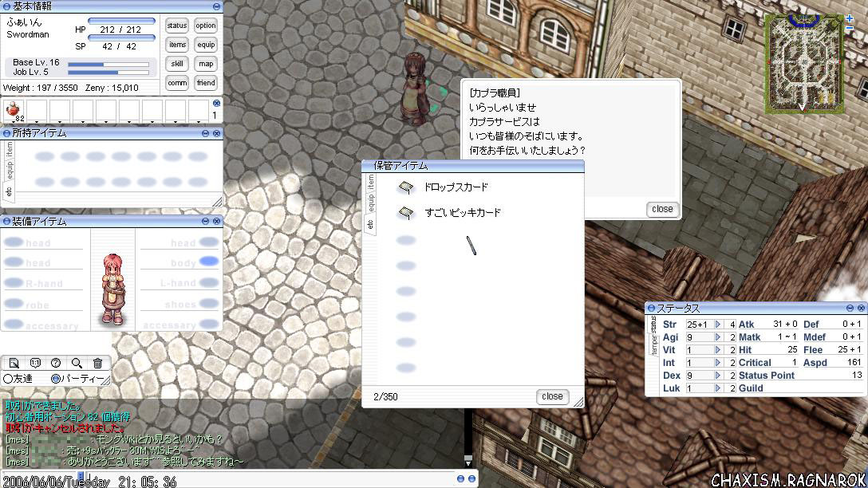This screenshot has height=488, width=868.
Task: Click the minimap in the top-right corner
Action: point(803,62)
